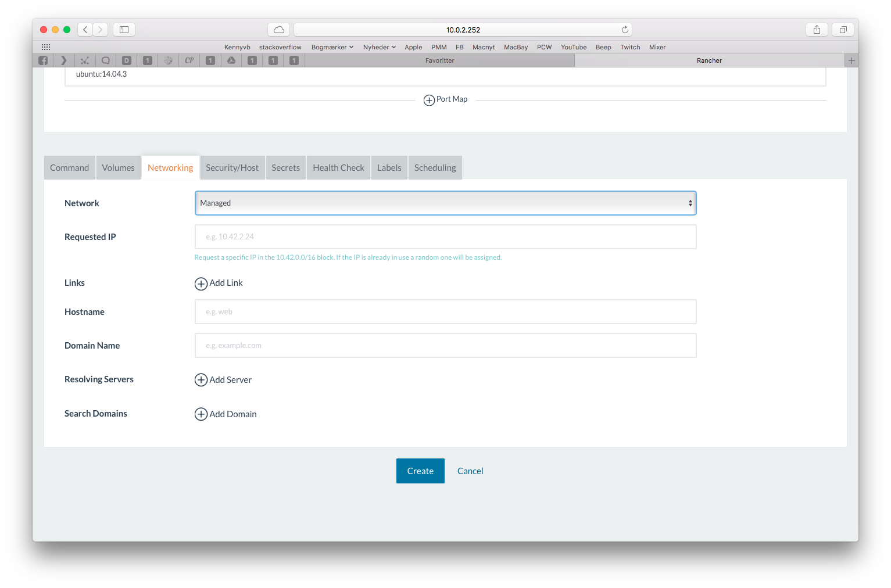Screen dimensions: 891x588
Task: Open the Kennyvb bookmark
Action: [237, 47]
